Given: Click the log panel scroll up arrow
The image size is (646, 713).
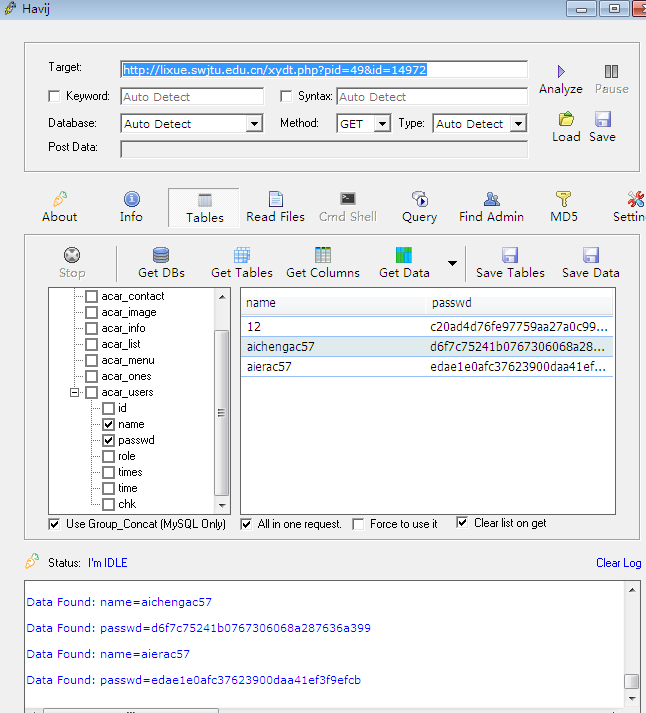Looking at the screenshot, I should (632, 590).
